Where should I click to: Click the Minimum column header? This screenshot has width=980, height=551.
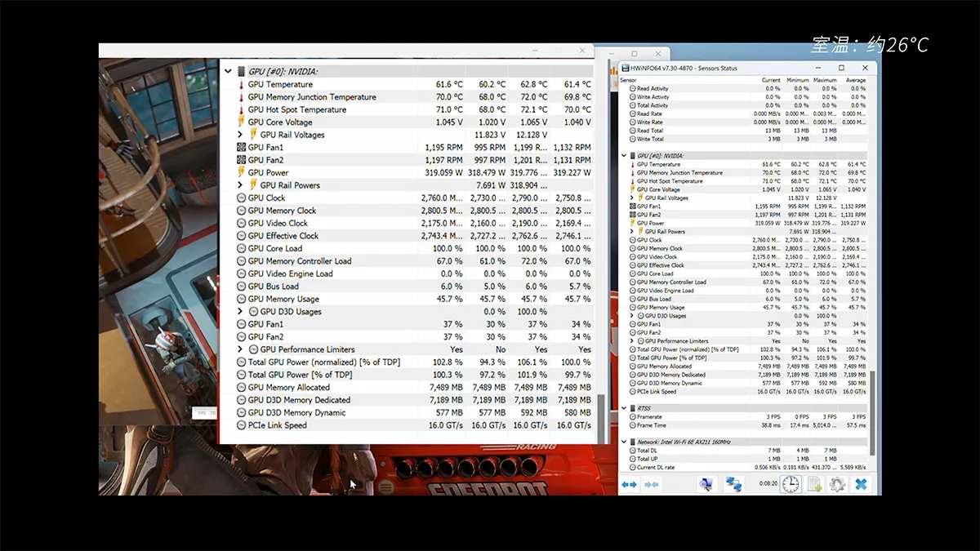[798, 80]
